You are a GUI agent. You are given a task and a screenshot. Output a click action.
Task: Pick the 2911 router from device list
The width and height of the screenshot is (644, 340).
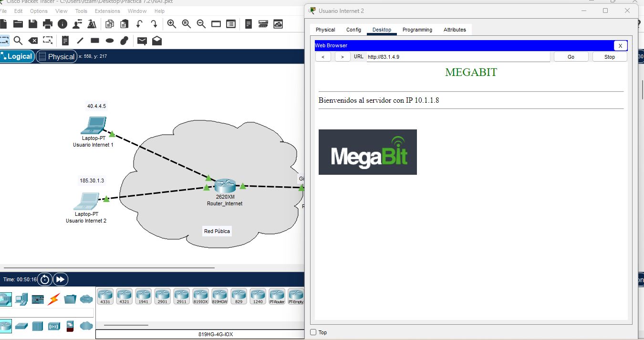pos(181,296)
